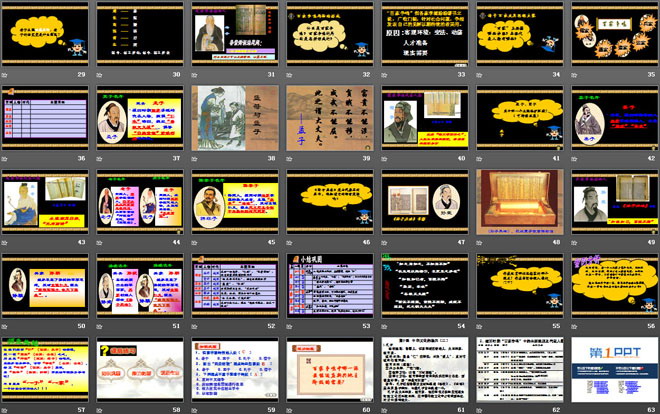Click the animation star icon under slide 45
Screen dimensions: 660x414
tap(194, 243)
